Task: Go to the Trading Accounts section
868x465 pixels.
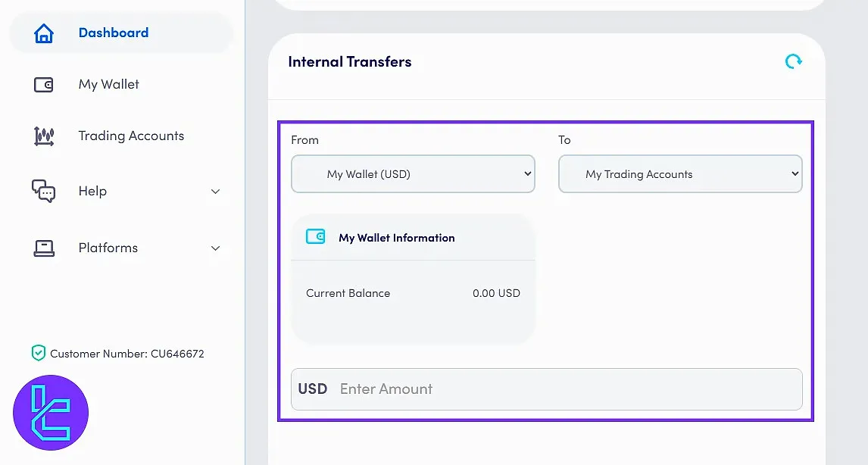Action: (x=130, y=136)
